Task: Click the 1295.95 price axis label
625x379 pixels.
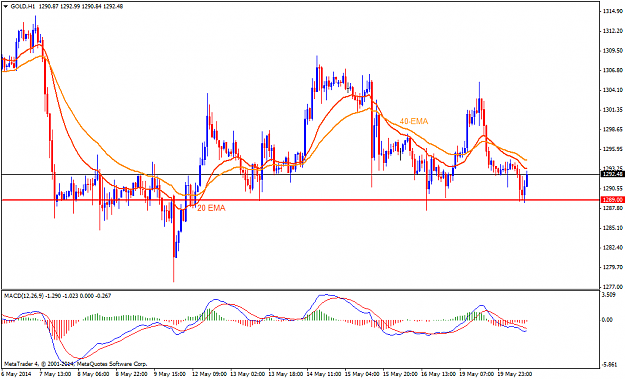Action: 613,149
